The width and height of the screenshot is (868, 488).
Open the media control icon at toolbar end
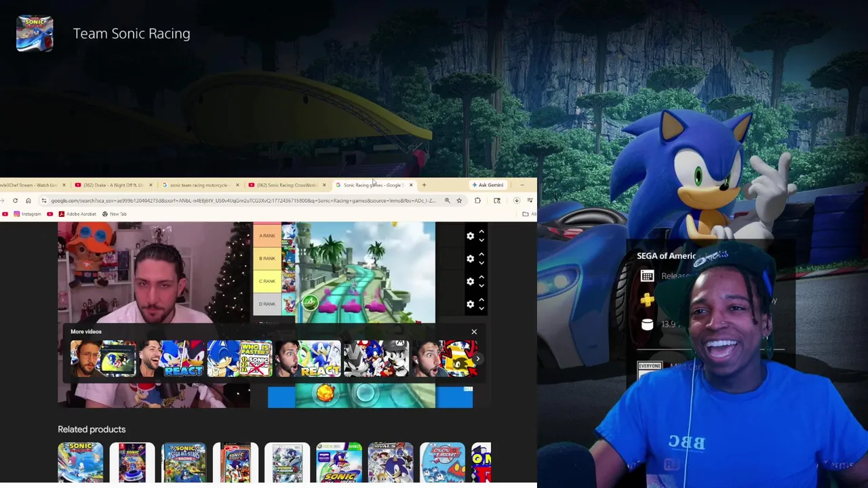530,201
